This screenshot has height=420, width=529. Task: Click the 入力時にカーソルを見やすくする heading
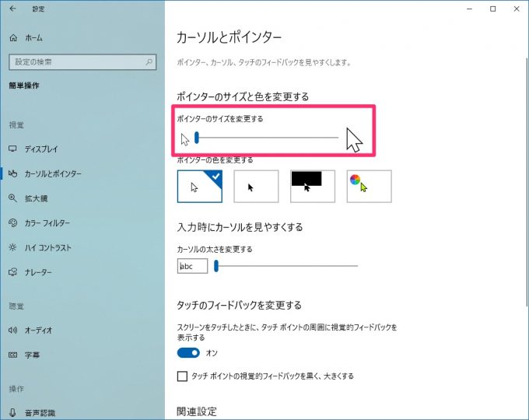point(240,227)
